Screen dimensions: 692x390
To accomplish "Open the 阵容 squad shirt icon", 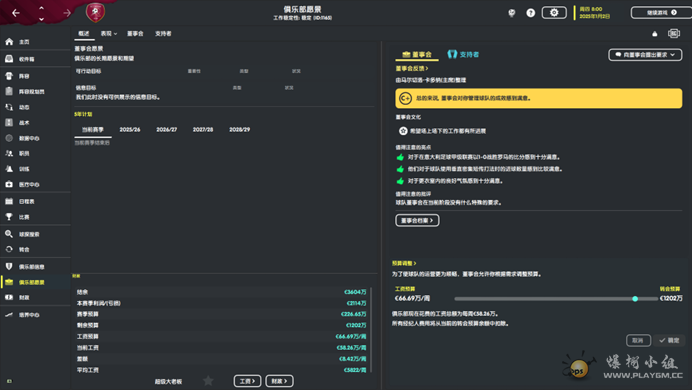I will point(9,76).
